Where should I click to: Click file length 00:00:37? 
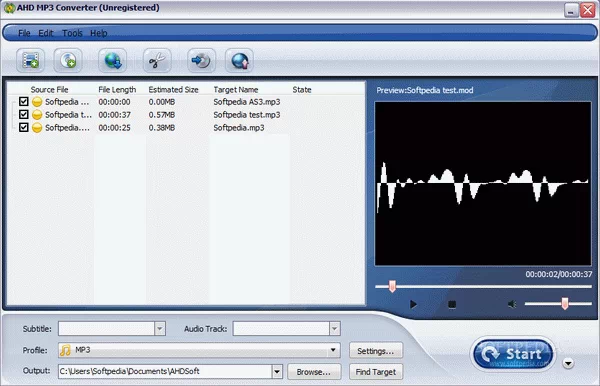pos(114,115)
